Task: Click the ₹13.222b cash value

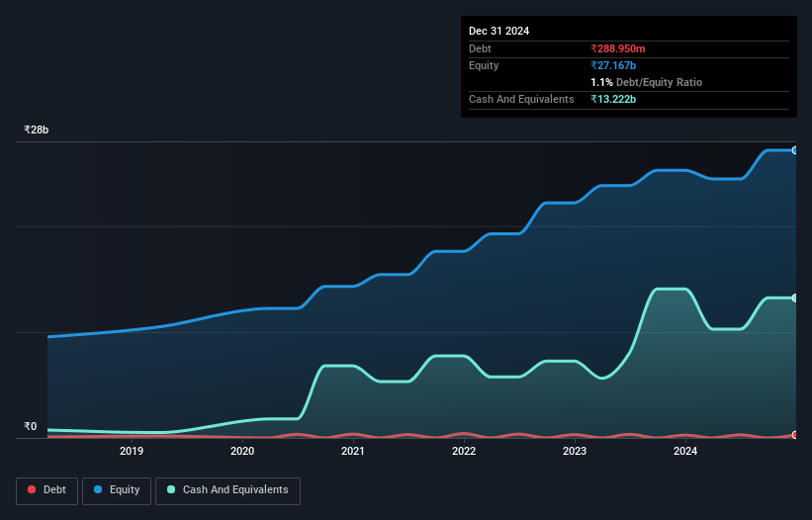Action: 613,99
